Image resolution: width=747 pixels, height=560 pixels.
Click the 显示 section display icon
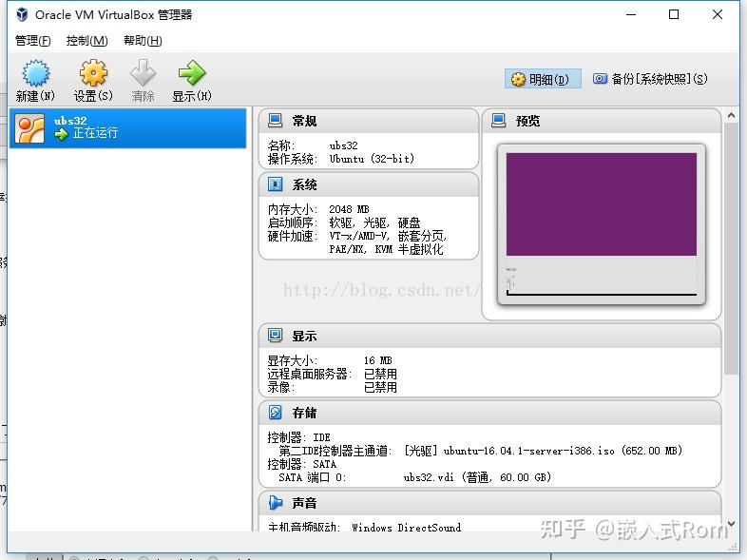pos(275,336)
